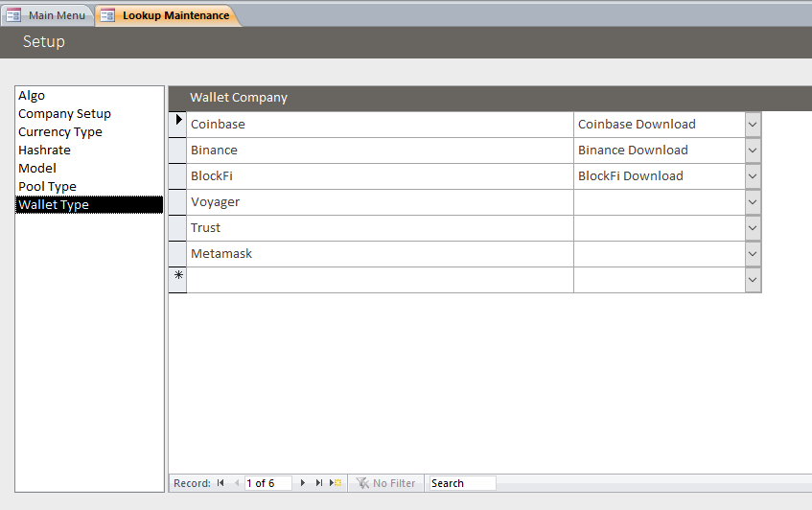Click the Trust wallet company cell
The width and height of the screenshot is (812, 510).
click(380, 228)
